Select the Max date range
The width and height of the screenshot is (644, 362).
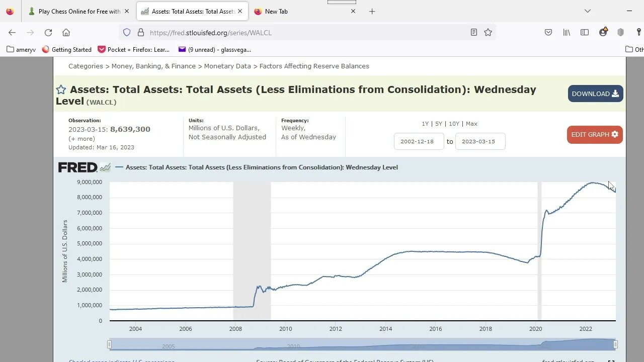471,124
